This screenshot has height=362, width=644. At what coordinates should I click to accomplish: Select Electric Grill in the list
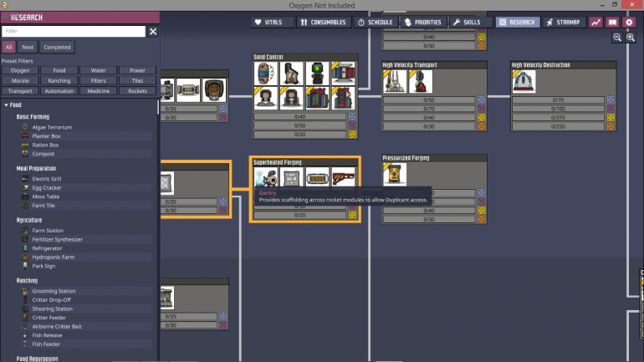[86, 179]
